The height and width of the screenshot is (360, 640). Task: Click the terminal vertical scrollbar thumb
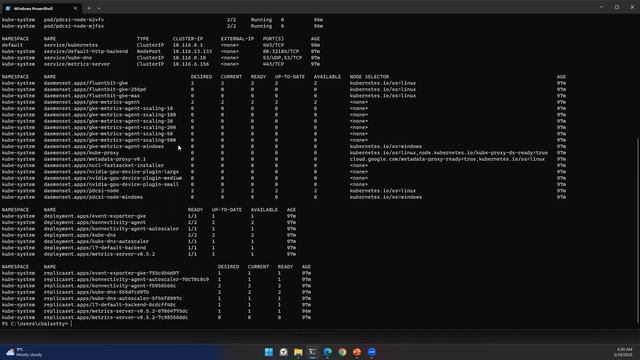[x=638, y=232]
